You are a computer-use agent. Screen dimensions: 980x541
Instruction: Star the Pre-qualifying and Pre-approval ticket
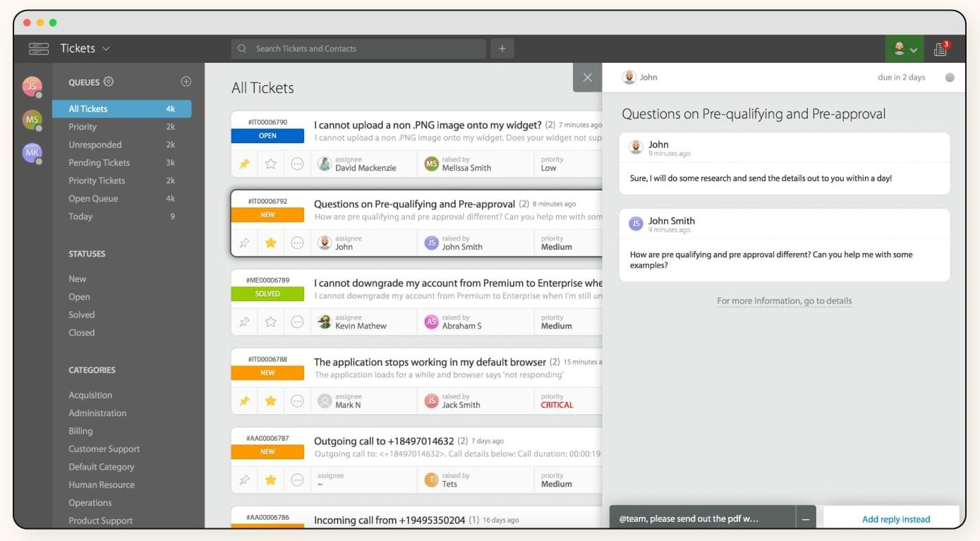270,242
